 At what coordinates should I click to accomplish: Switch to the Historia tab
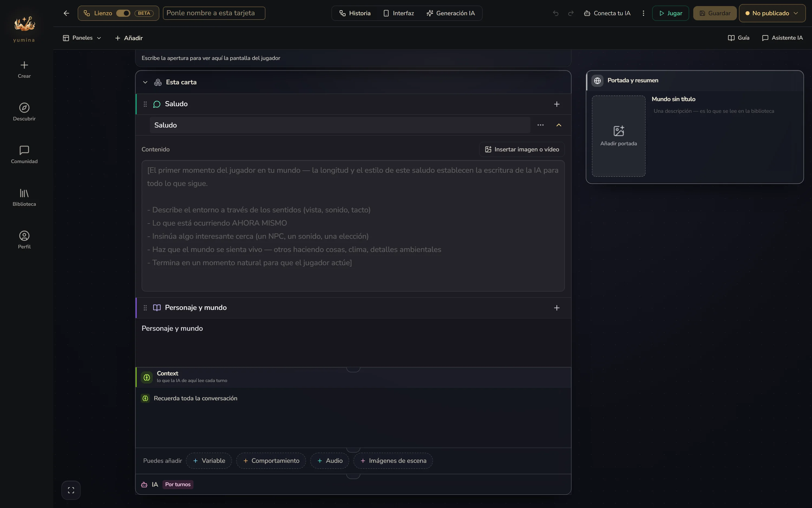click(355, 13)
